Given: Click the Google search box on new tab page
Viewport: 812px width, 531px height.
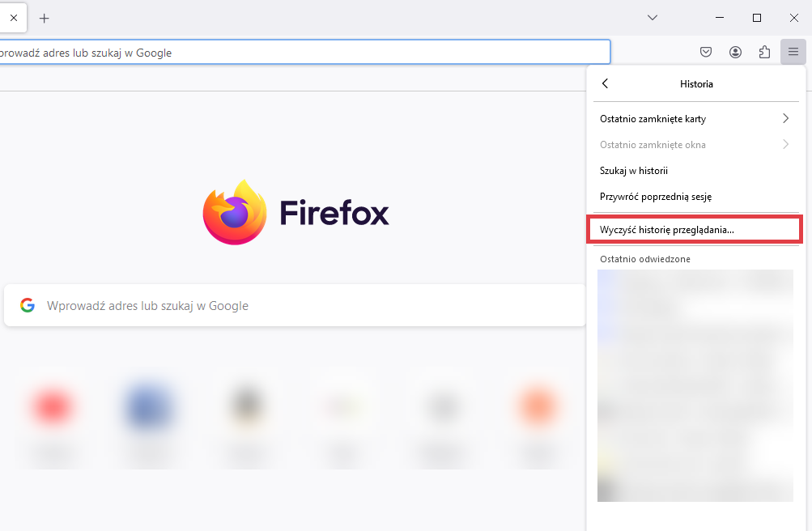Looking at the screenshot, I should [x=295, y=305].
